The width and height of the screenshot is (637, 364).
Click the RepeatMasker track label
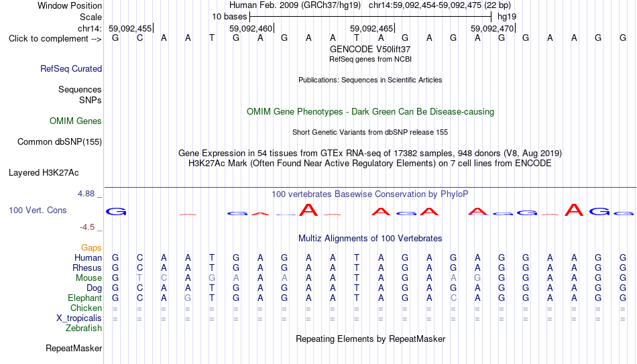[x=74, y=348]
